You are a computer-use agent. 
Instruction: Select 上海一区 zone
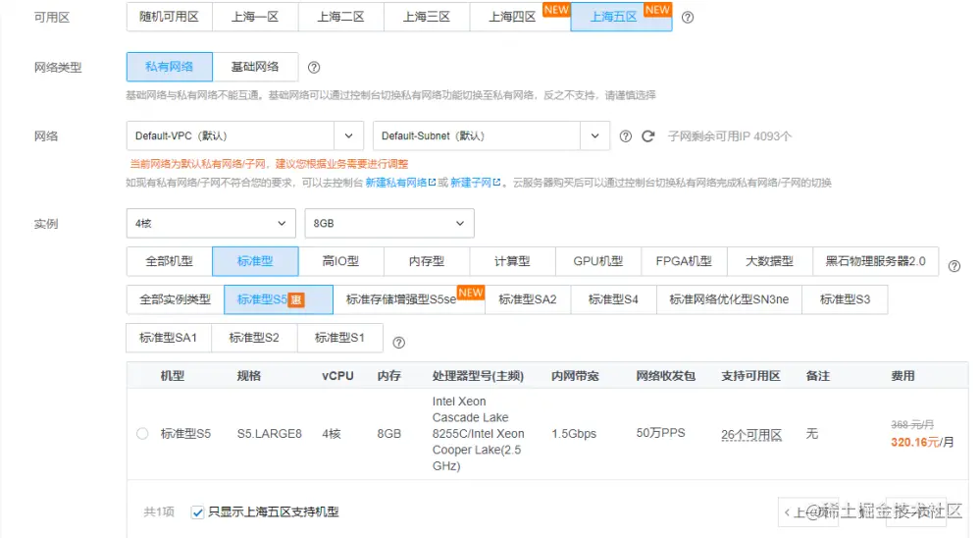[x=255, y=17]
